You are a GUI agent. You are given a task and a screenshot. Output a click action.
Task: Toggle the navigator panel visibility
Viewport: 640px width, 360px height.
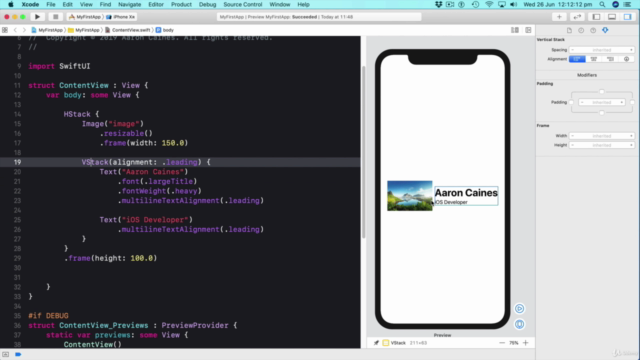[596, 17]
